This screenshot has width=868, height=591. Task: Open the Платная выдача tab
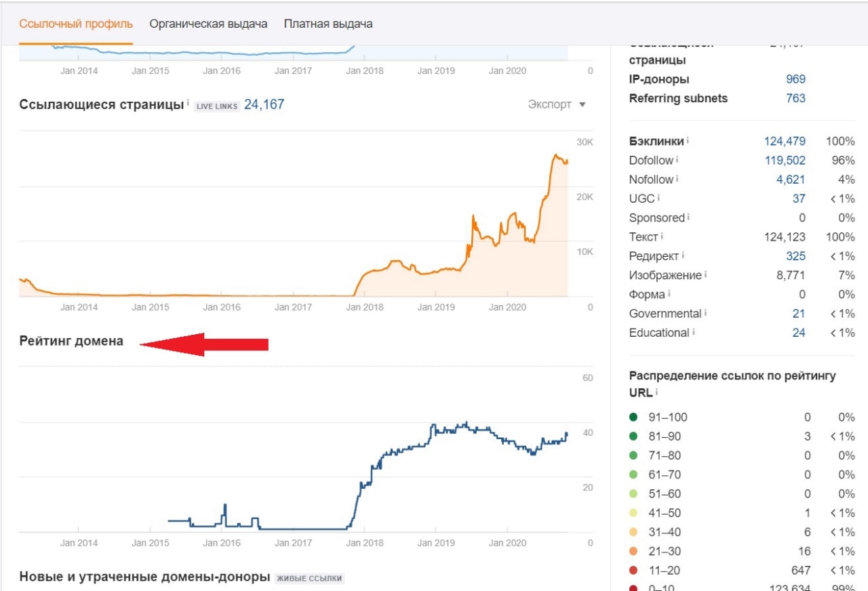coord(328,24)
